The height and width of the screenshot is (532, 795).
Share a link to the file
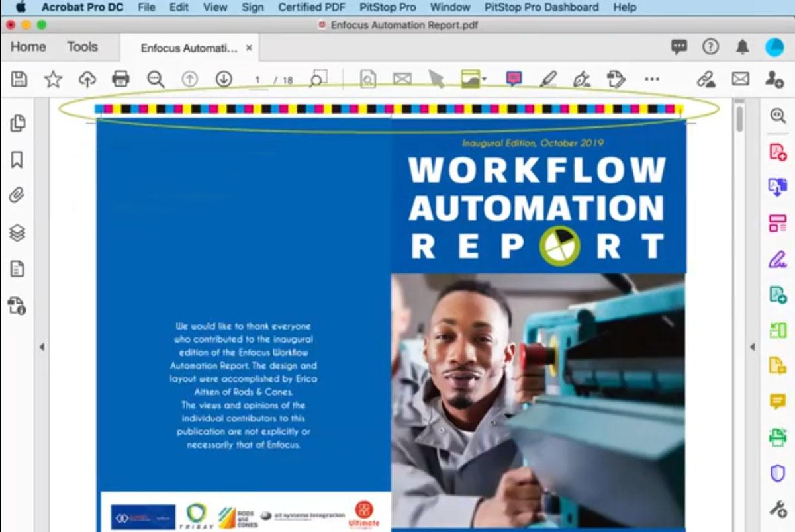tap(706, 79)
